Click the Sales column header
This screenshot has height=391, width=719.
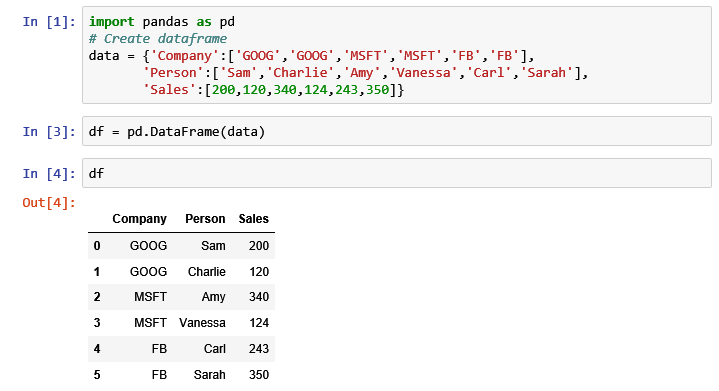click(254, 219)
